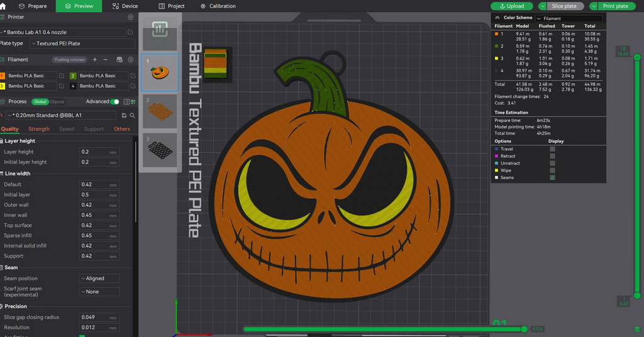Open printer settings gear
The width and height of the screenshot is (644, 337).
[x=131, y=17]
